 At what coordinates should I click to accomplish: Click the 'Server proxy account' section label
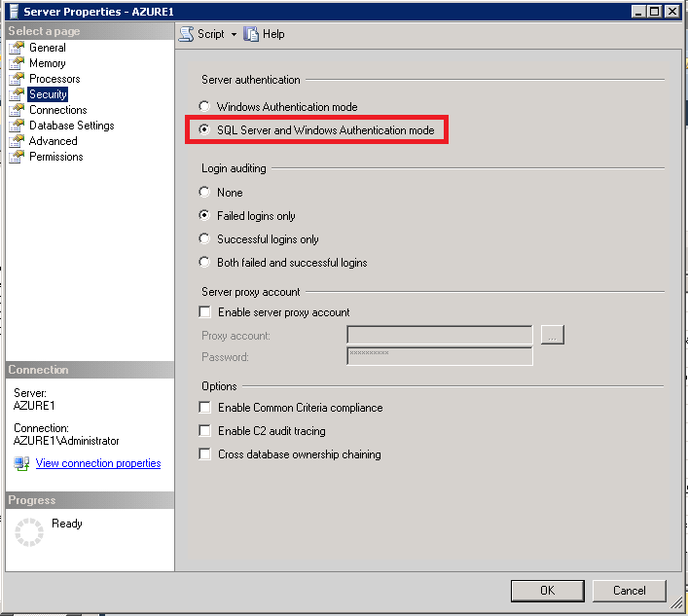click(250, 292)
